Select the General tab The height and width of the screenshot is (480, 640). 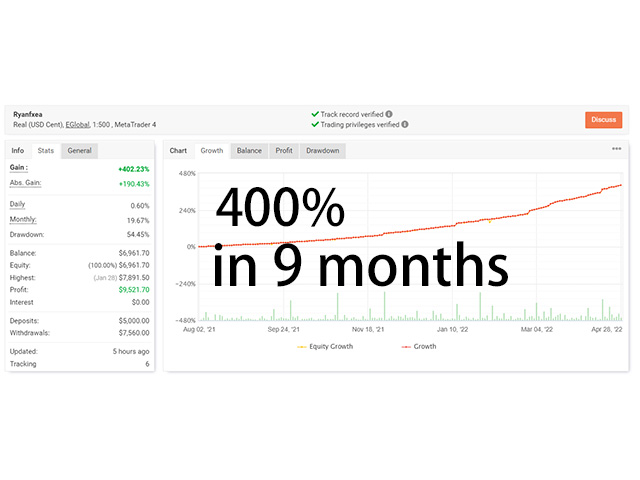point(80,151)
